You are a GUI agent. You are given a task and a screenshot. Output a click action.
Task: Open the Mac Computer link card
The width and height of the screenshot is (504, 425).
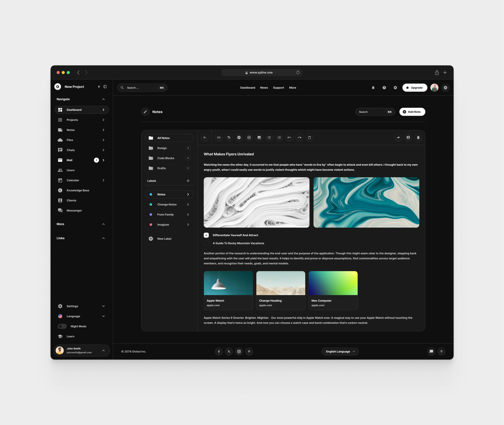click(x=333, y=291)
